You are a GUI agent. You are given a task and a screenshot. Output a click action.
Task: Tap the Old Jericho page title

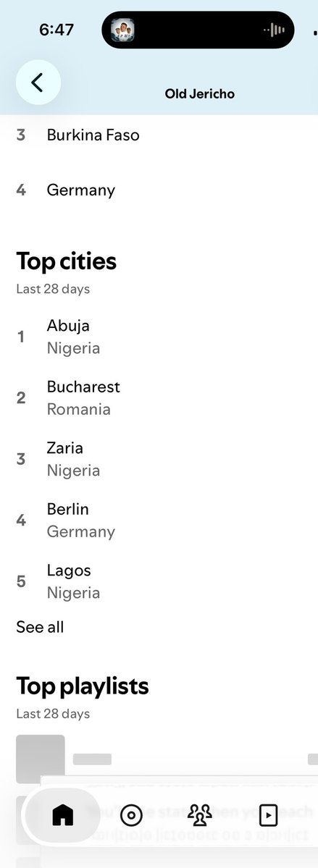tap(199, 93)
